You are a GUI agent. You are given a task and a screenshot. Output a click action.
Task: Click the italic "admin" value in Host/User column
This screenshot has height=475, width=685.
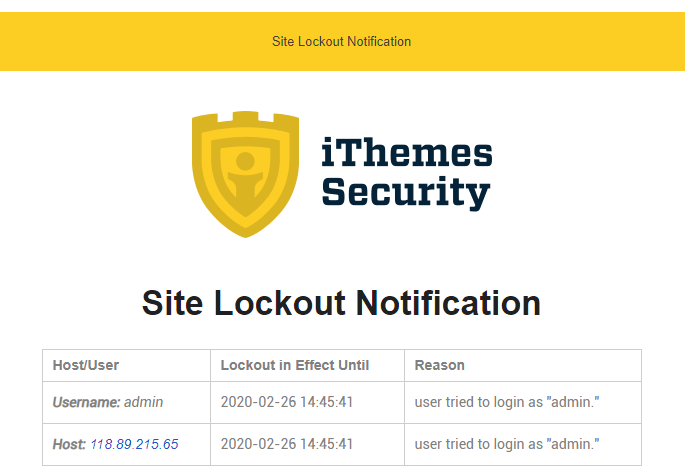[144, 403]
